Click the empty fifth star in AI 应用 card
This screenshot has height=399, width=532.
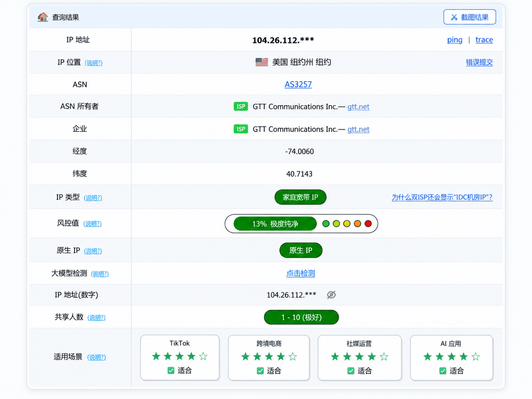click(476, 356)
